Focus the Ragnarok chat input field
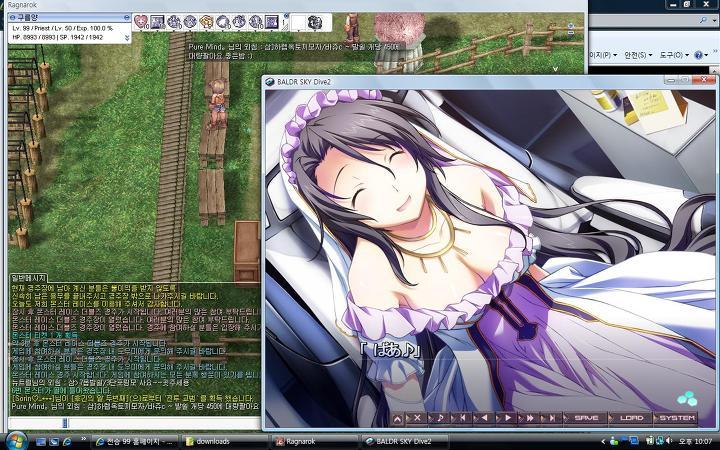This screenshot has height=450, width=720. [133, 423]
